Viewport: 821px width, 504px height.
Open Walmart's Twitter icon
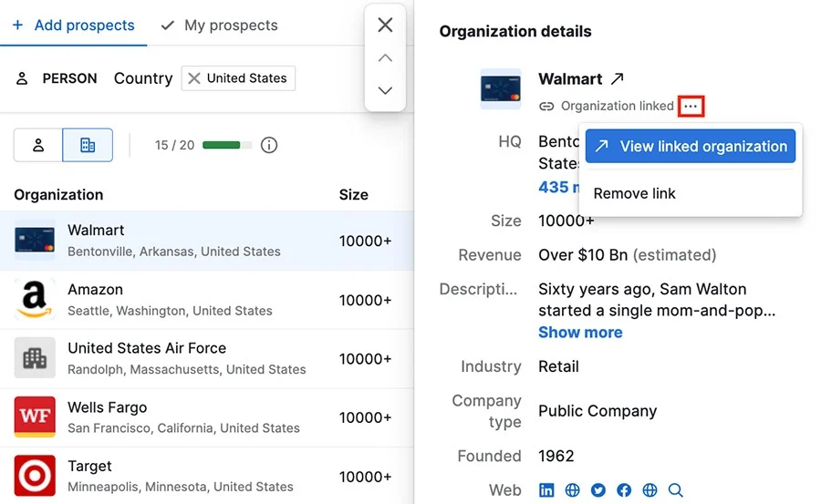coord(598,489)
